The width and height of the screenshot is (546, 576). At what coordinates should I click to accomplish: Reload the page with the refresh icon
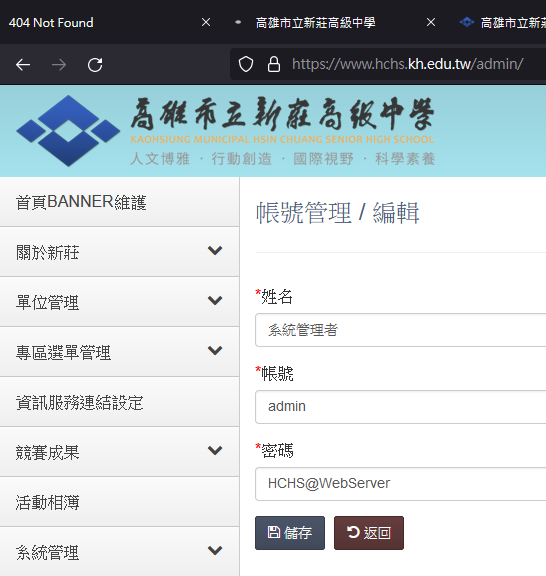[x=95, y=65]
